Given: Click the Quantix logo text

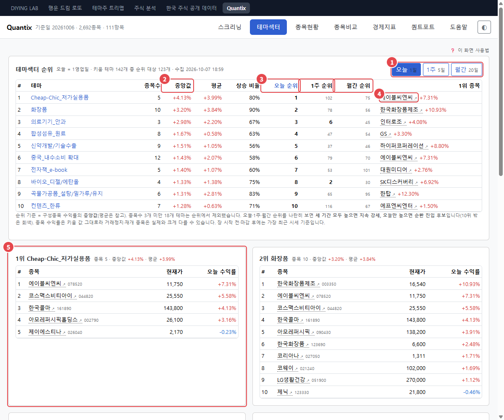Looking at the screenshot, I should click(x=19, y=27).
